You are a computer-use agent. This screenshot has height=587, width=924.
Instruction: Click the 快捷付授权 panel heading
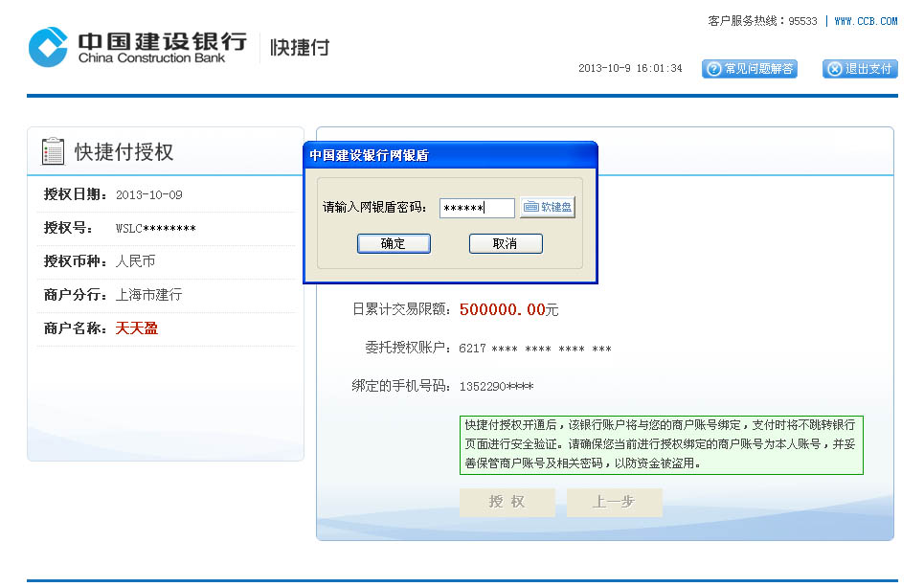pos(124,152)
